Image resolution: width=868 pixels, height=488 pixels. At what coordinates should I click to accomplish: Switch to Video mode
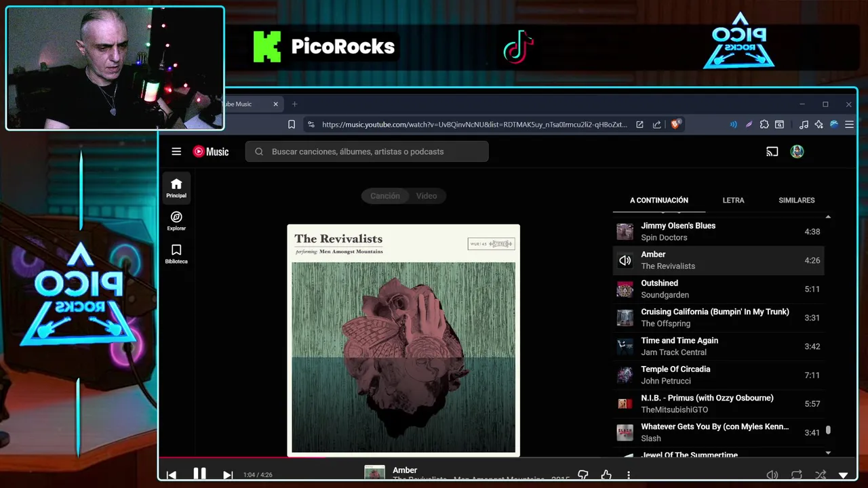pos(427,196)
